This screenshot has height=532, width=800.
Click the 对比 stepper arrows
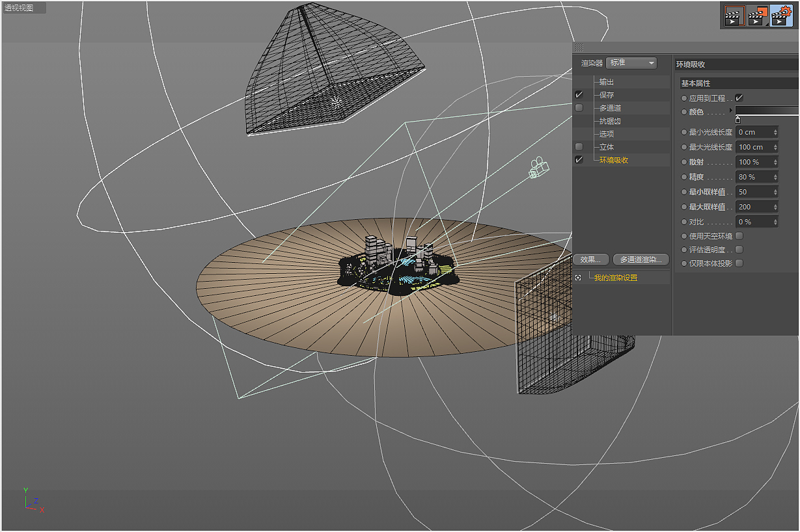click(775, 222)
